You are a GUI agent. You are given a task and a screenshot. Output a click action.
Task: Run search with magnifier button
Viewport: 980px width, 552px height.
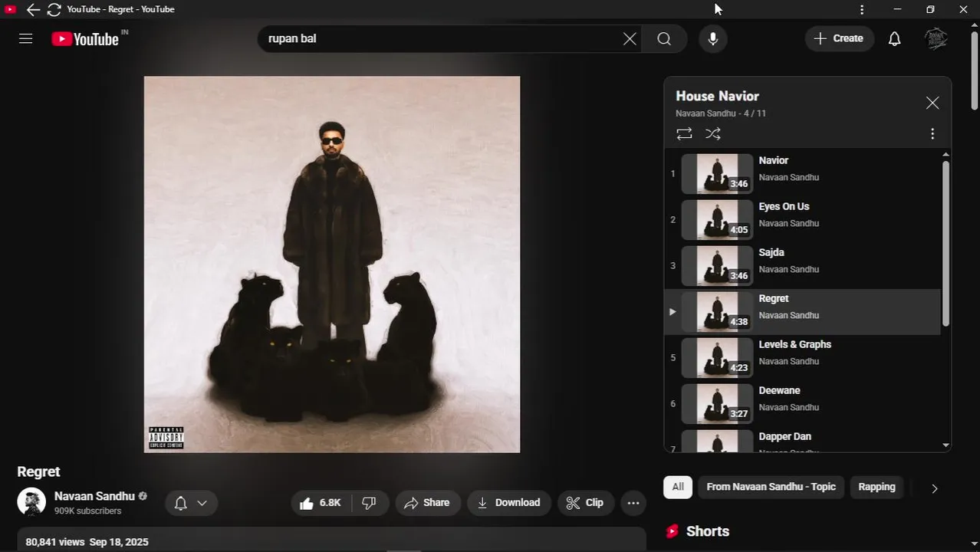click(x=664, y=38)
